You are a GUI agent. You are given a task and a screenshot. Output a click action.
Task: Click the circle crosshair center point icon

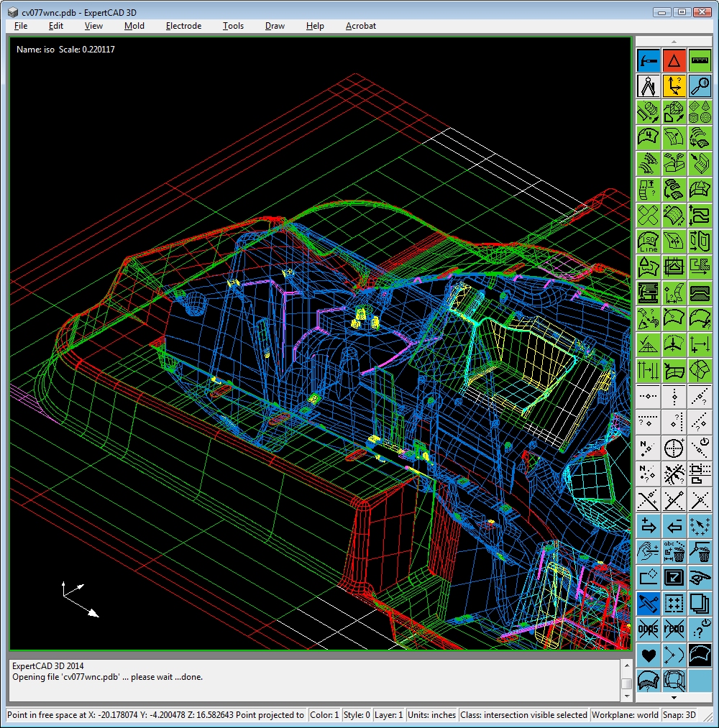(x=674, y=448)
